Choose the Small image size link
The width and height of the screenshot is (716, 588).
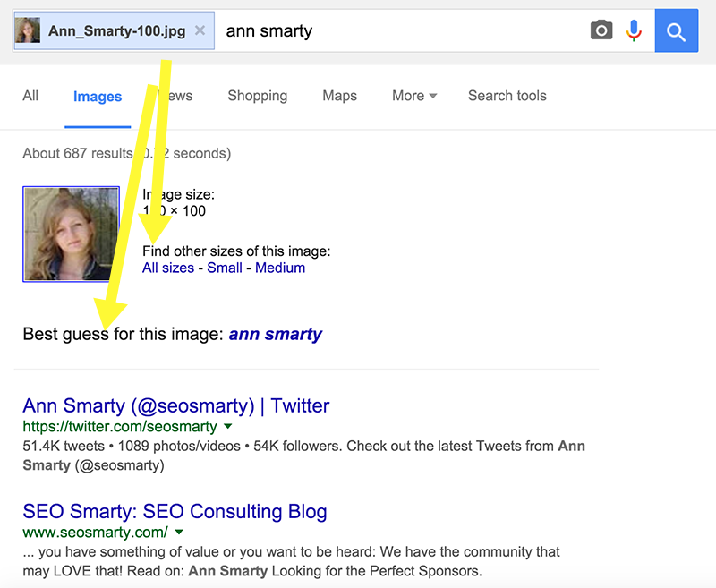225,268
